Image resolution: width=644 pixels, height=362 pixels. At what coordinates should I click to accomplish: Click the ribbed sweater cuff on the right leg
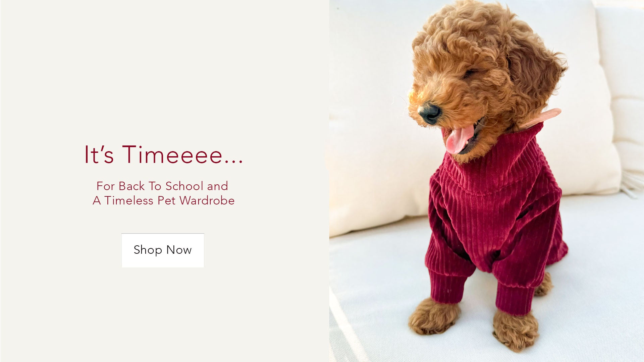[x=515, y=298]
